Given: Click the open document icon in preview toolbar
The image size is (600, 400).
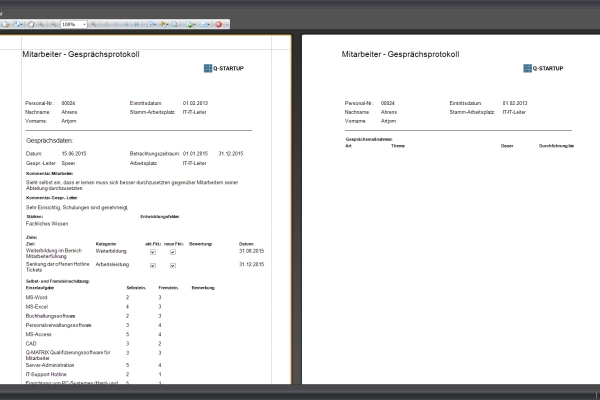Looking at the screenshot, I should 5,24.
